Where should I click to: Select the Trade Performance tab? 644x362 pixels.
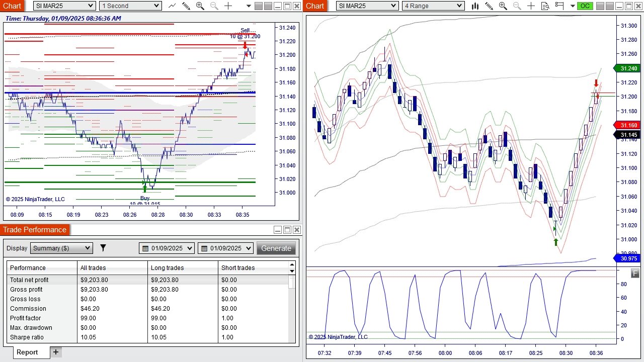[35, 230]
